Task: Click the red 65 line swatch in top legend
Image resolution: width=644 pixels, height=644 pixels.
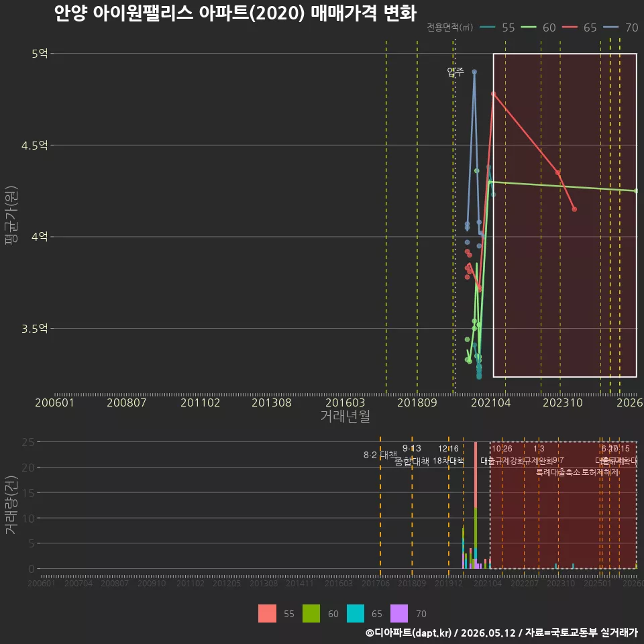Action: click(570, 28)
